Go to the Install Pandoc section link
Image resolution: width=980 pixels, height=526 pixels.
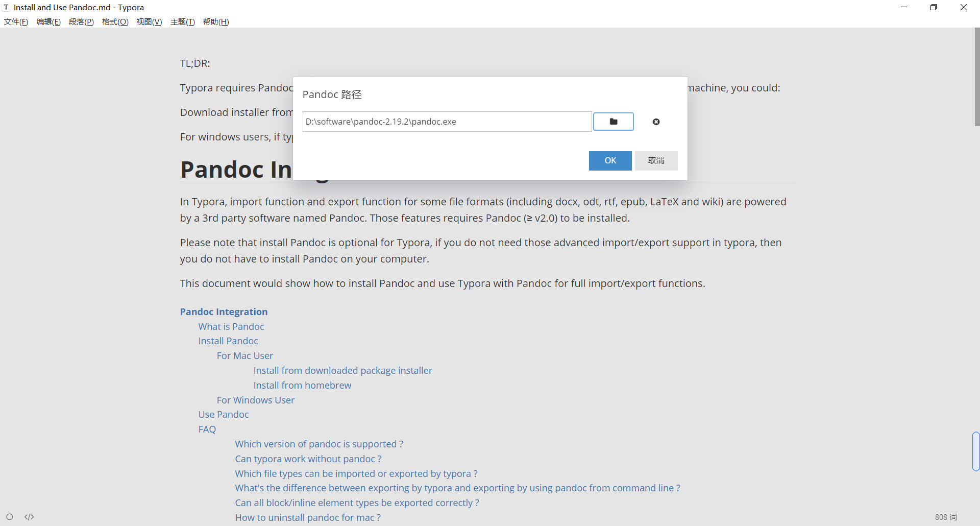tap(228, 341)
